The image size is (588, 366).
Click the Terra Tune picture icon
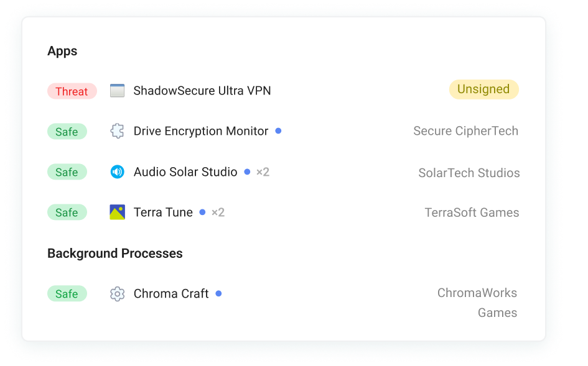point(117,212)
